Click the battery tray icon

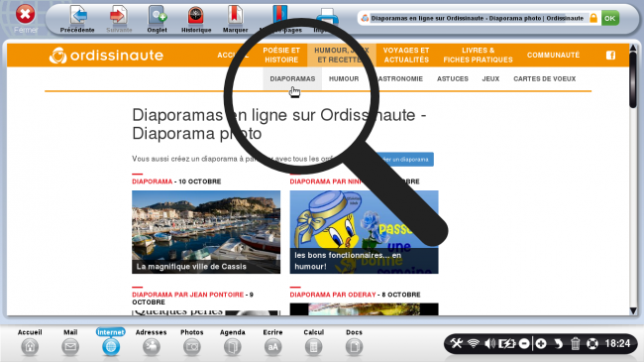pos(506,343)
